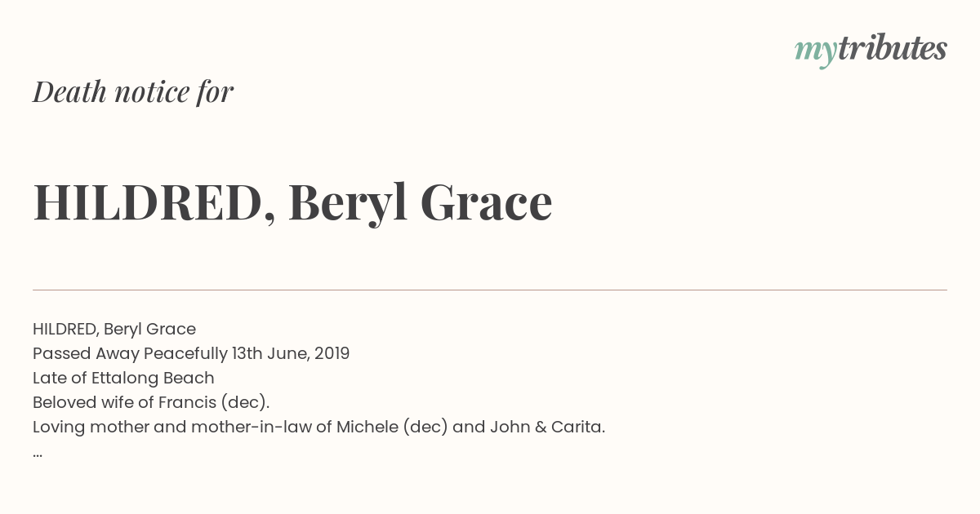The width and height of the screenshot is (980, 514).
Task: Click the 'Passed Away Peacefully' line
Action: [191, 353]
